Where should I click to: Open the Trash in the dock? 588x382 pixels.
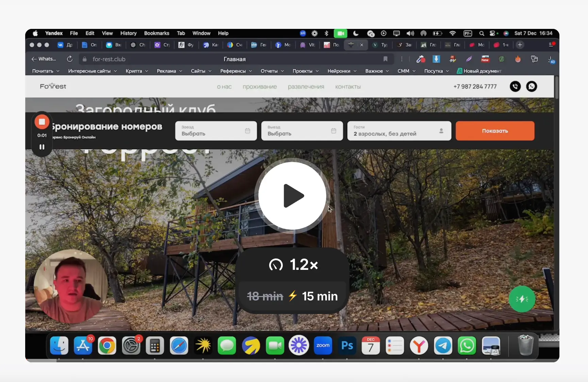click(525, 345)
